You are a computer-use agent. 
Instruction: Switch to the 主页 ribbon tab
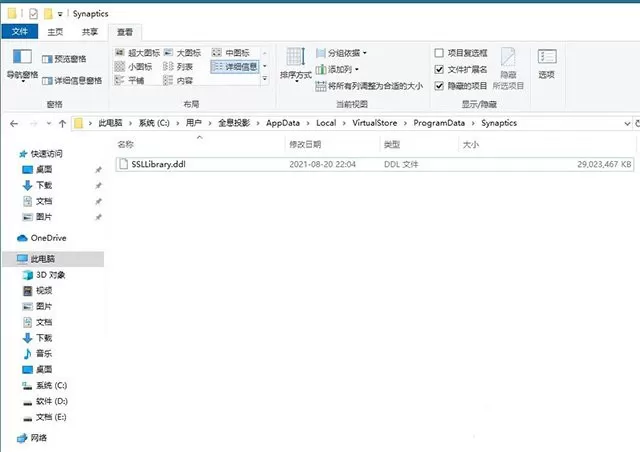pos(55,32)
